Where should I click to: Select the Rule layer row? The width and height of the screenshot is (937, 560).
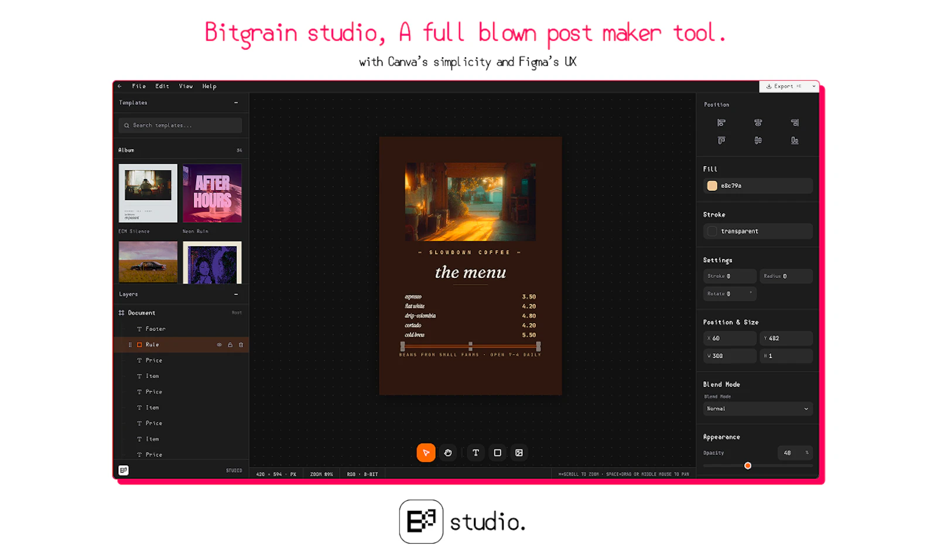181,345
